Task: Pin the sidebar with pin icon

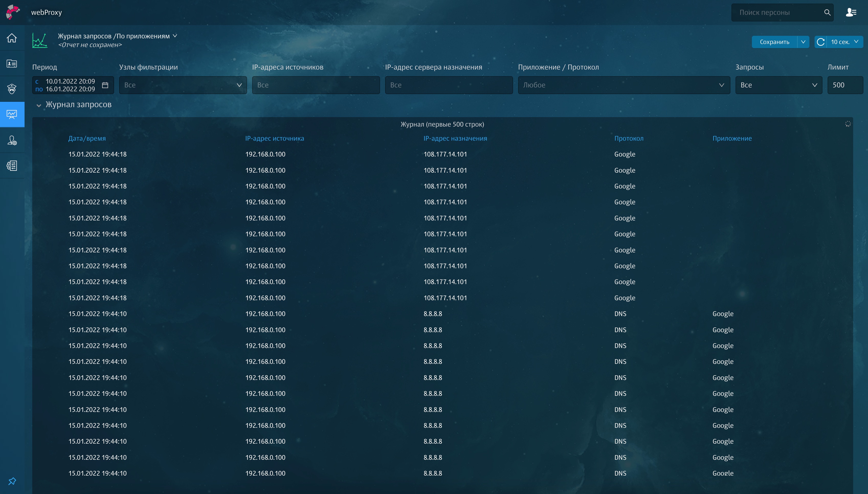Action: coord(12,481)
